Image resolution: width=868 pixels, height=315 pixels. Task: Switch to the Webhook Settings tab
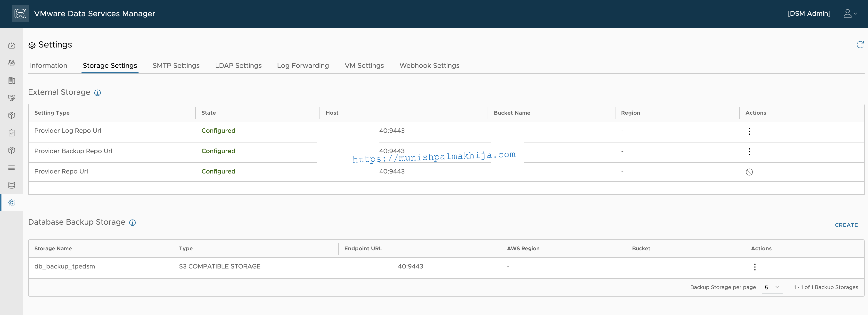[429, 66]
